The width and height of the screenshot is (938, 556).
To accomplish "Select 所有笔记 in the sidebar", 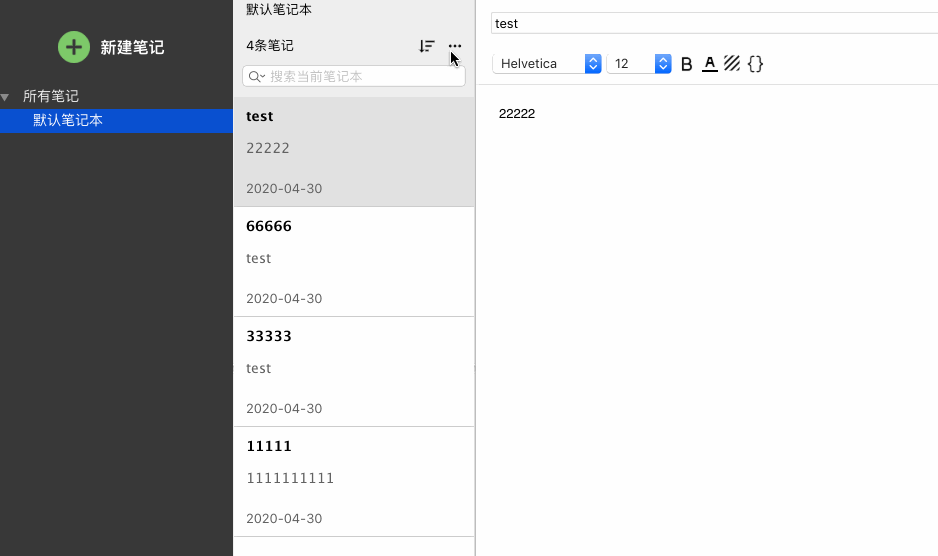I will [x=51, y=96].
